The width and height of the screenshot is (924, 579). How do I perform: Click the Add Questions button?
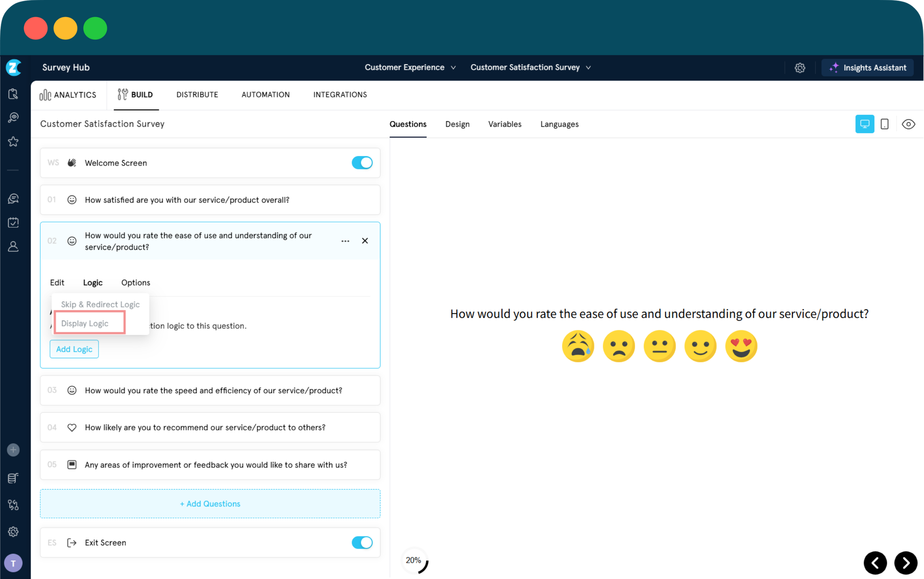[210, 504]
